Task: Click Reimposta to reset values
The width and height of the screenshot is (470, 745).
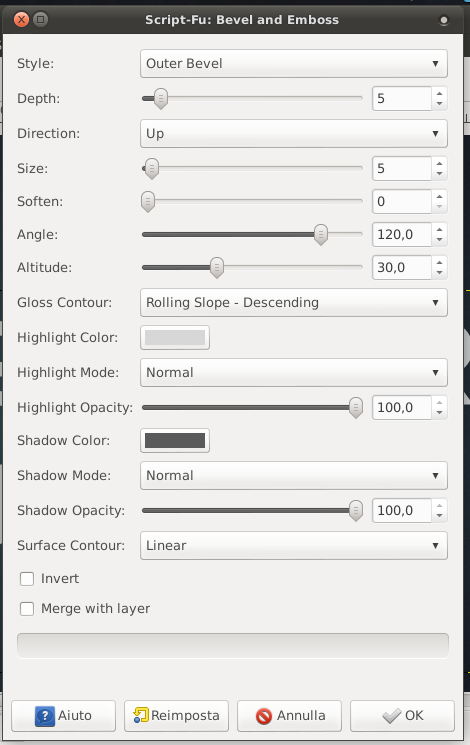Action: (176, 716)
